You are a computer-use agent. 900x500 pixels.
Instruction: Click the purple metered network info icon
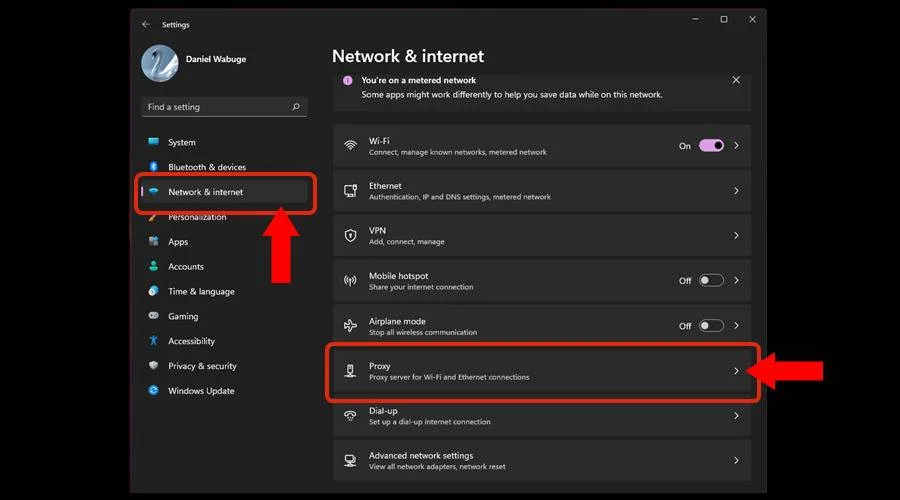tap(347, 80)
